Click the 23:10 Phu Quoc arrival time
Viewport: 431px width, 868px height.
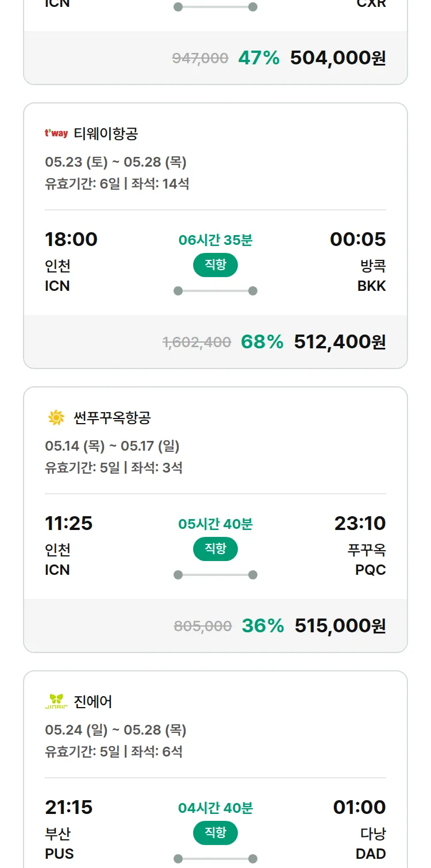[x=360, y=523]
